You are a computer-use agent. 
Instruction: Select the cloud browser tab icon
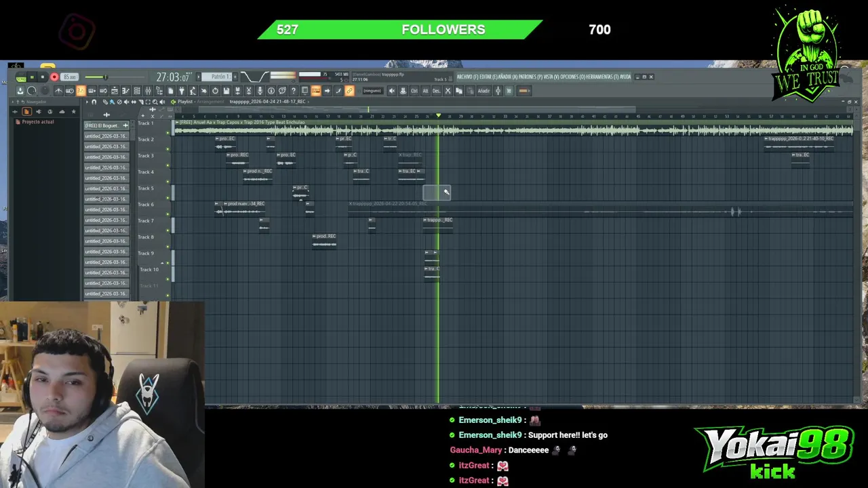click(x=62, y=111)
